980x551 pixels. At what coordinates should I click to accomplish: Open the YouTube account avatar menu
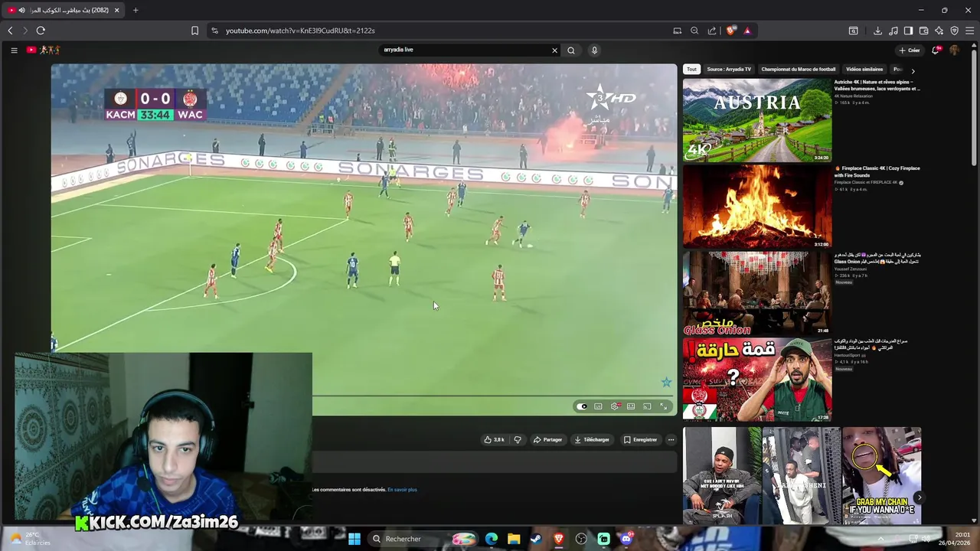tap(954, 51)
